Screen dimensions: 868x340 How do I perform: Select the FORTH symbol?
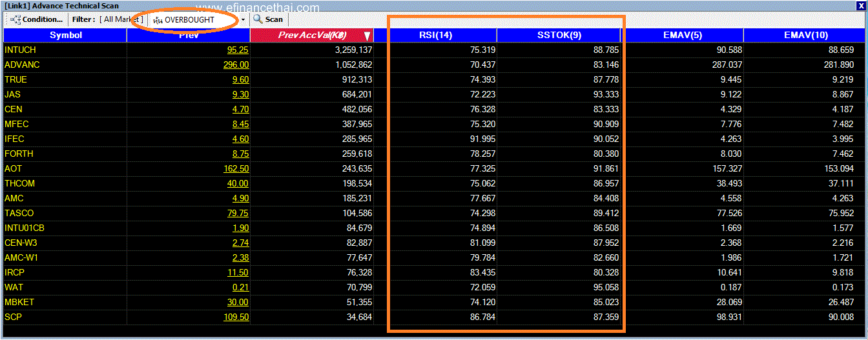coord(19,154)
